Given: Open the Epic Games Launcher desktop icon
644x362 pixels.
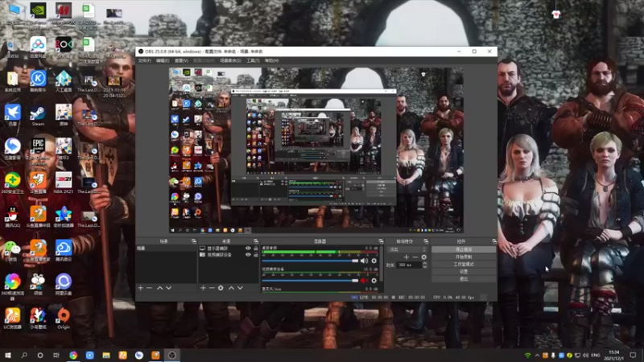Looking at the screenshot, I should click(x=38, y=151).
